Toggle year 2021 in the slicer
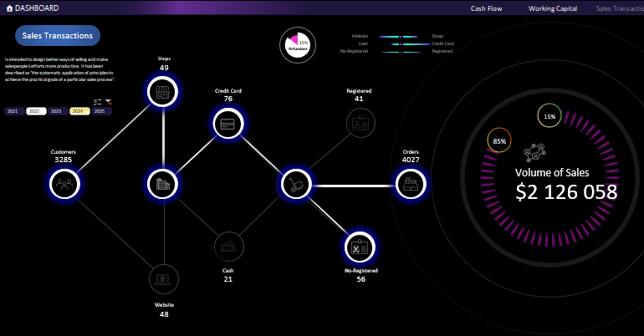The width and height of the screenshot is (644, 336). 14,111
